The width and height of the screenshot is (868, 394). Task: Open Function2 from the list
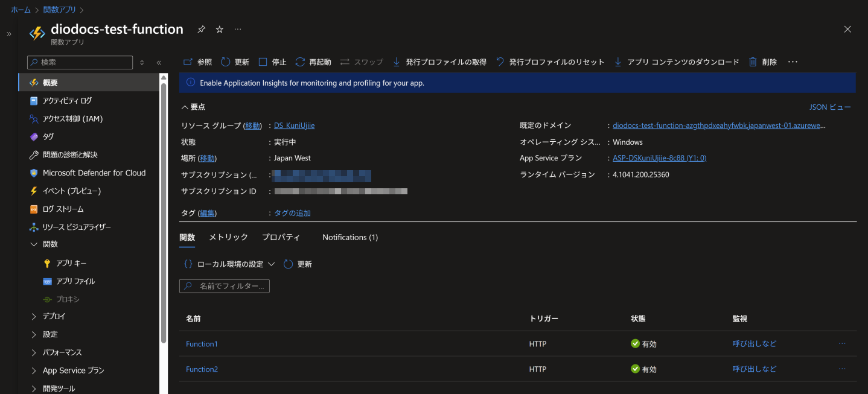click(x=202, y=369)
